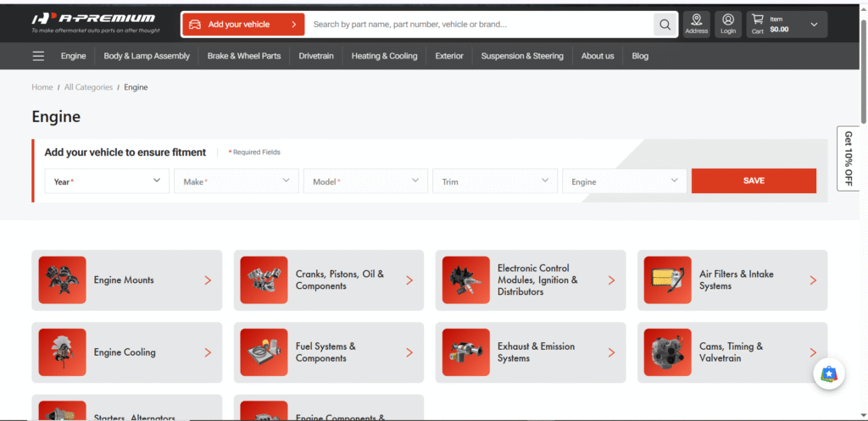Click the Engine Cooling thumbnail image
This screenshot has width=868, height=421.
pos(62,352)
